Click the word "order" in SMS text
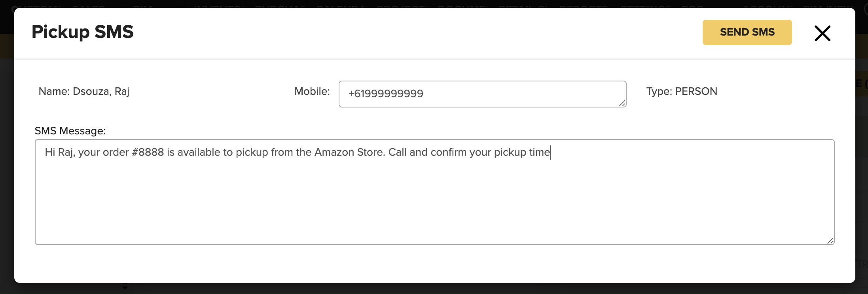Screen dimensions: 868x294 click(x=116, y=153)
